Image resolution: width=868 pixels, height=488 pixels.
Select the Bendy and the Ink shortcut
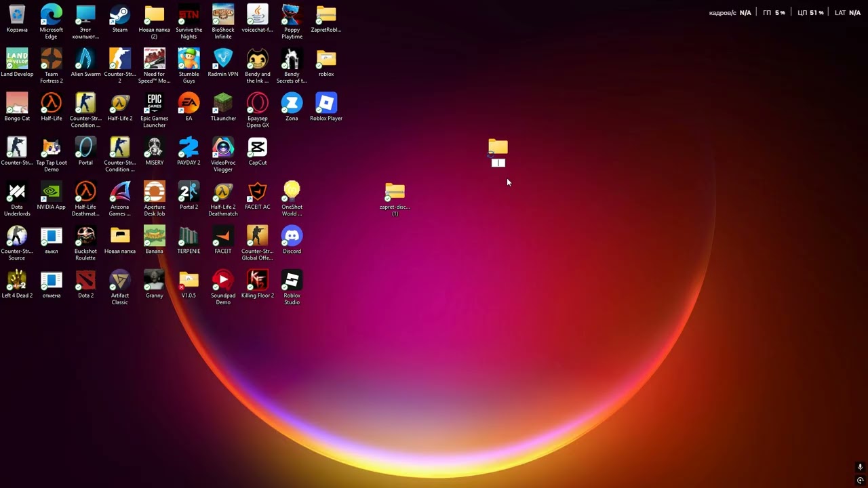[258, 58]
